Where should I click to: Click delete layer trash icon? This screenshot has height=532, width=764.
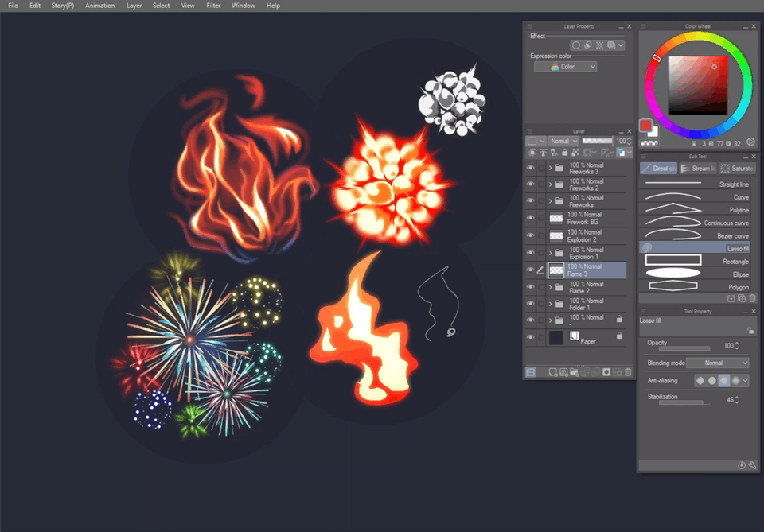pyautogui.click(x=628, y=372)
